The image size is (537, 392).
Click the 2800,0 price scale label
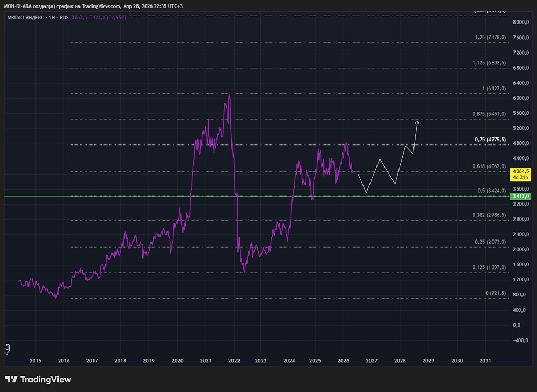tap(521, 219)
